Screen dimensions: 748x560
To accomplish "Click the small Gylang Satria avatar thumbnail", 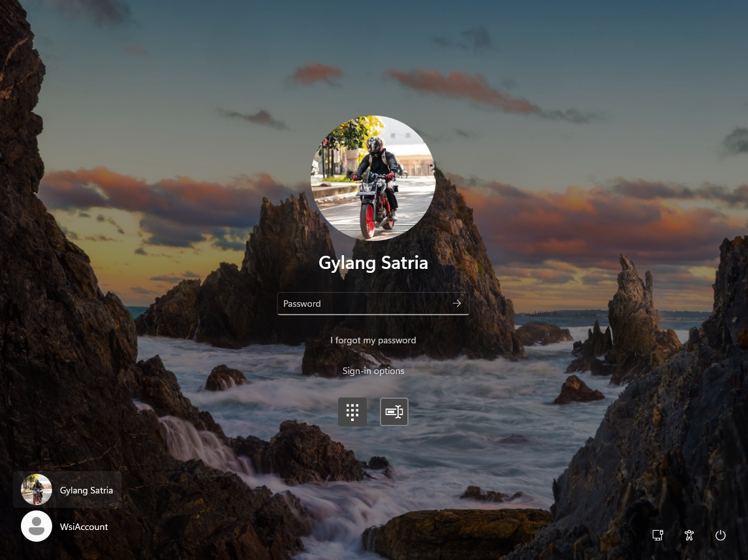I will [x=37, y=490].
